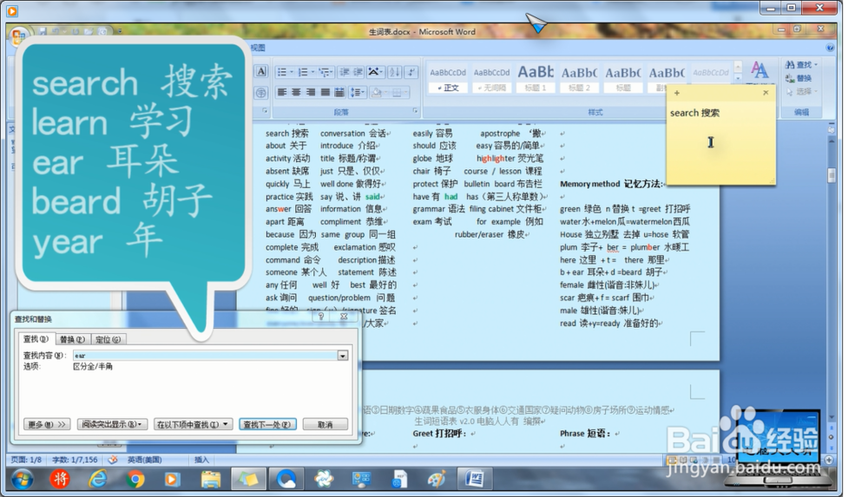Click the 视图 ribbon tab
Screen dimensions: 868x497
pos(258,48)
